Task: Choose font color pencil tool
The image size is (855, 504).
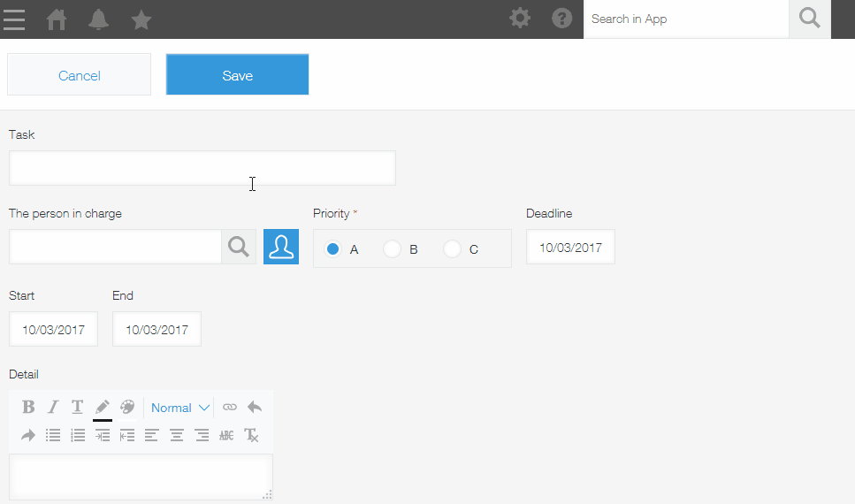Action: (103, 407)
